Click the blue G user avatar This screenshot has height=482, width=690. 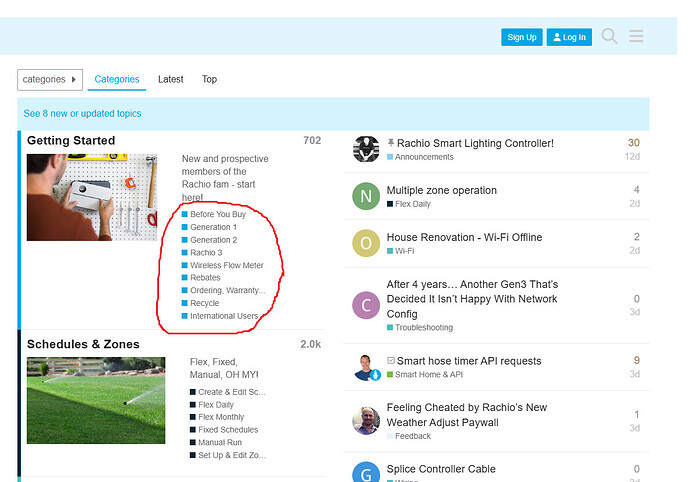366,472
